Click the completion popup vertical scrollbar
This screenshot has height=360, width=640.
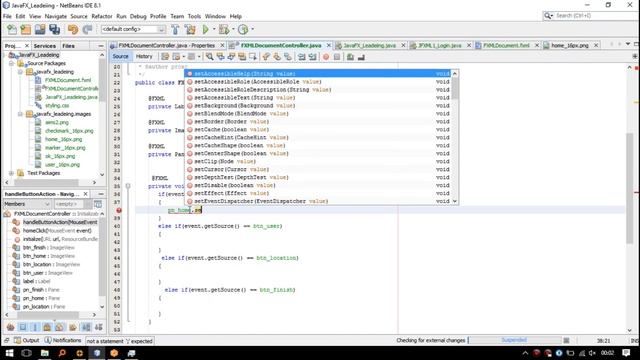455,137
